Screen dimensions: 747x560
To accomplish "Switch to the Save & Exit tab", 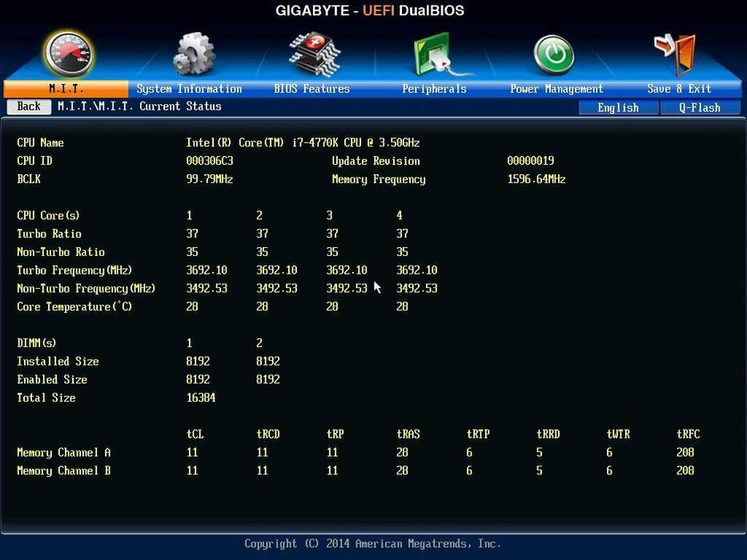I will [679, 89].
